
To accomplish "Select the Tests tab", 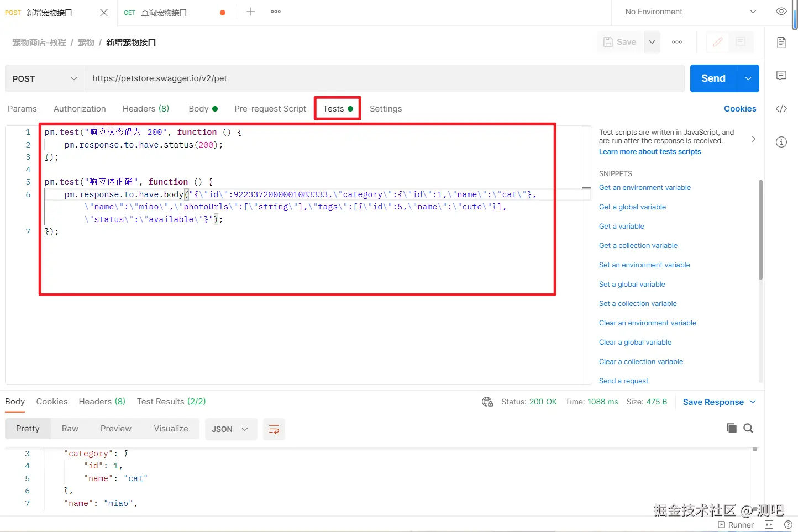I will [338, 109].
